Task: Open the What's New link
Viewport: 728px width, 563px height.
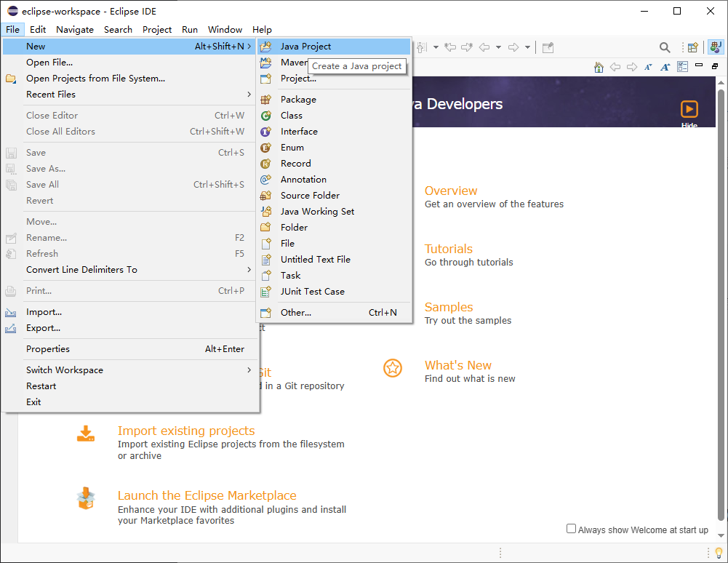Action: (457, 365)
